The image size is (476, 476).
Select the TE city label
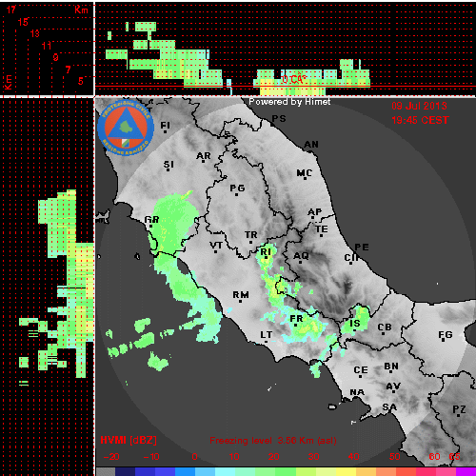[322, 229]
